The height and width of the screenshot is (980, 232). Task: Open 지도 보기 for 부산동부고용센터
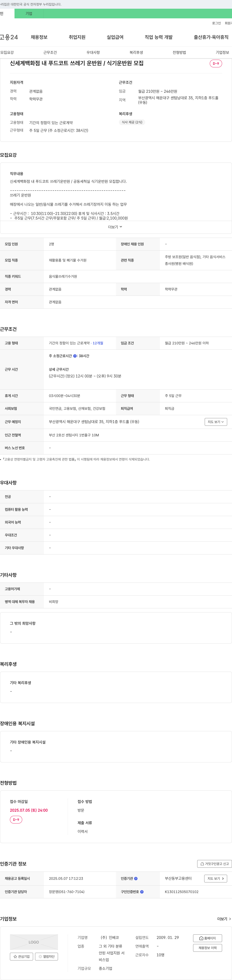(x=216, y=879)
